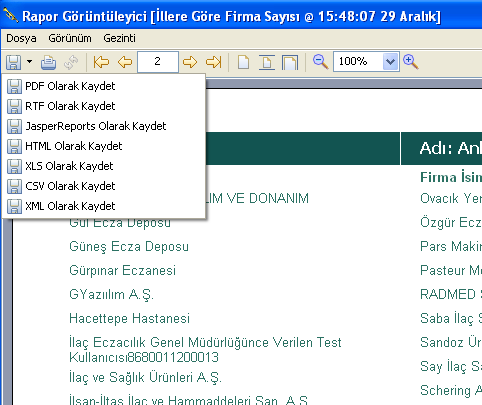Click the text Güneş Ecza Deposu
Image resolution: width=482 pixels, height=405 pixels.
129,247
